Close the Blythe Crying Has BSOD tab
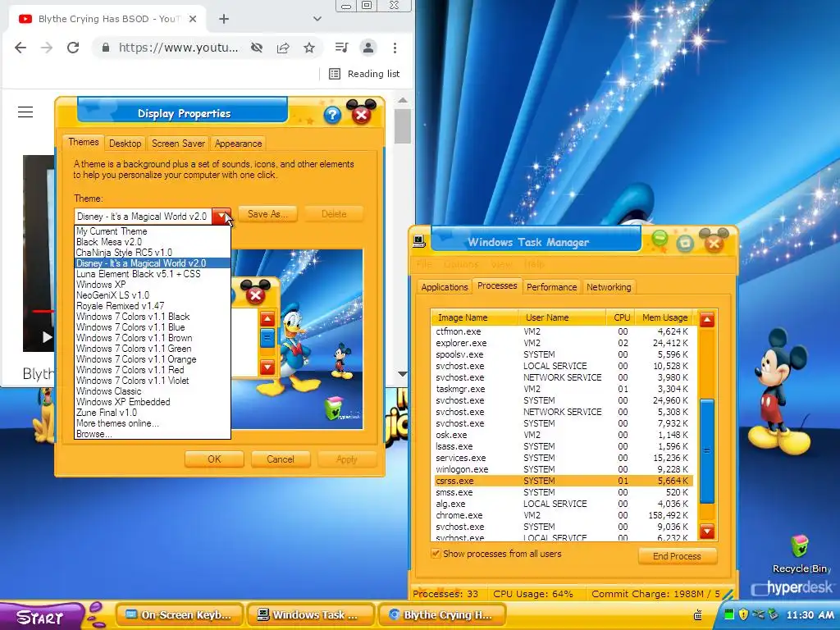The width and height of the screenshot is (840, 630). (193, 19)
